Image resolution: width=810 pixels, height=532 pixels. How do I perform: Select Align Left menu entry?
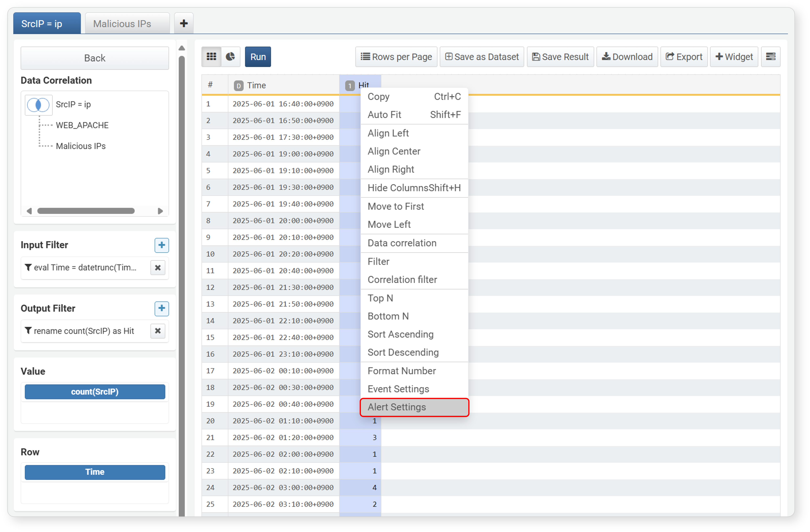(x=414, y=133)
